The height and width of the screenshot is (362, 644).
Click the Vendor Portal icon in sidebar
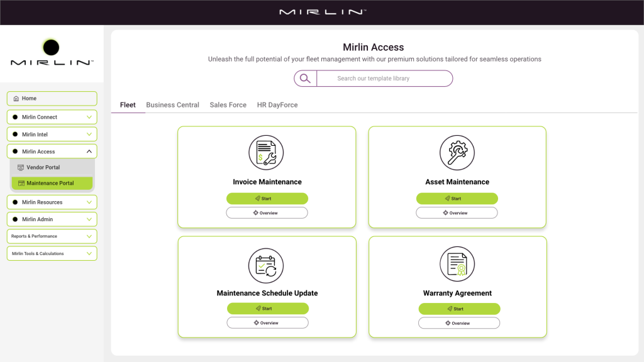21,168
